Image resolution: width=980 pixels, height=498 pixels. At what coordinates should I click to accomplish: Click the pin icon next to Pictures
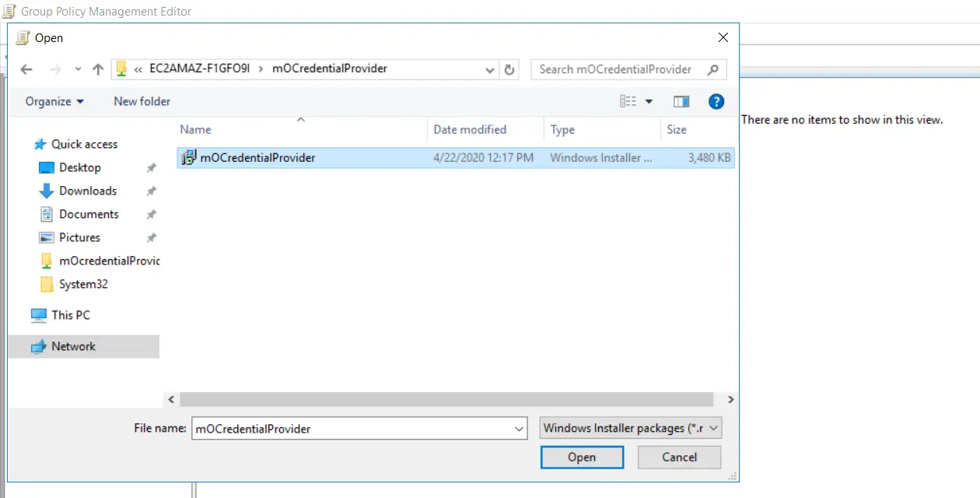click(x=151, y=237)
